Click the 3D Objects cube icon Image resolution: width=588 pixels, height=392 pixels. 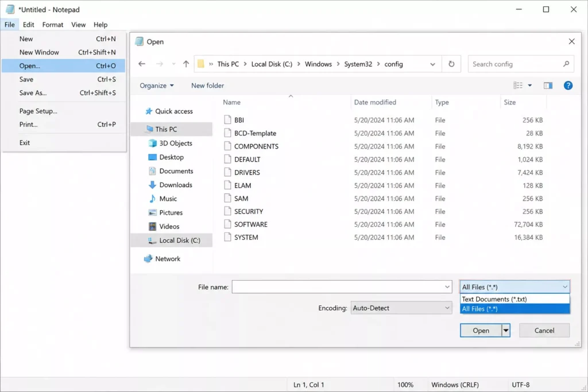[x=153, y=143]
